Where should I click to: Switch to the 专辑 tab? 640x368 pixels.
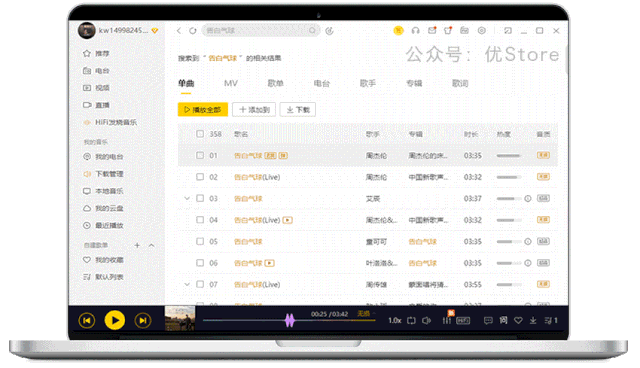click(414, 83)
